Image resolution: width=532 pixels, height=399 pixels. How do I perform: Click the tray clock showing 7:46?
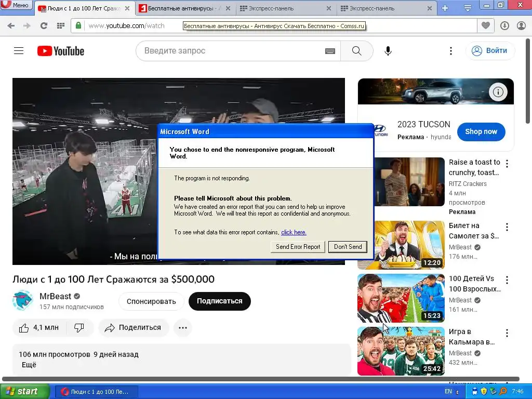517,392
